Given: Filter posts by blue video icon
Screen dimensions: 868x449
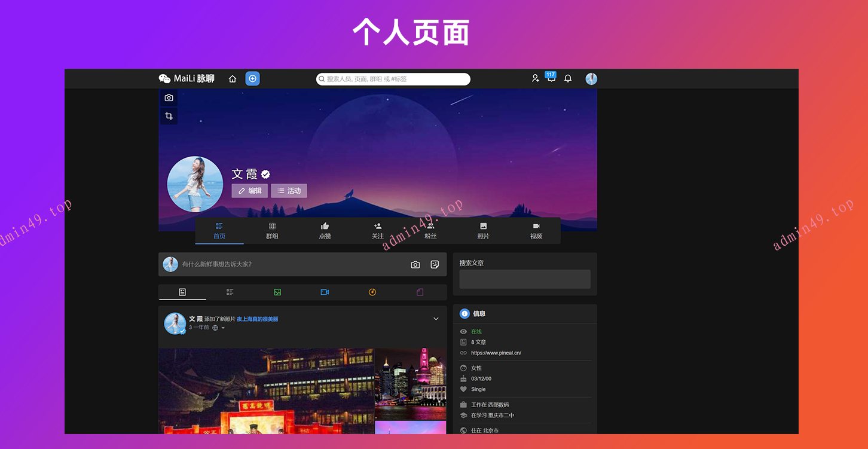Looking at the screenshot, I should coord(325,292).
